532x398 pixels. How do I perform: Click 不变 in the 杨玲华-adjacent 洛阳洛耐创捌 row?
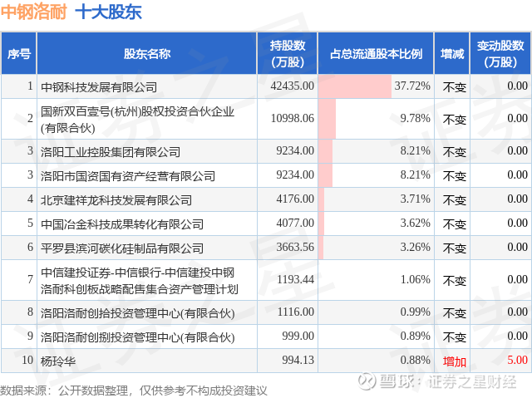click(455, 337)
